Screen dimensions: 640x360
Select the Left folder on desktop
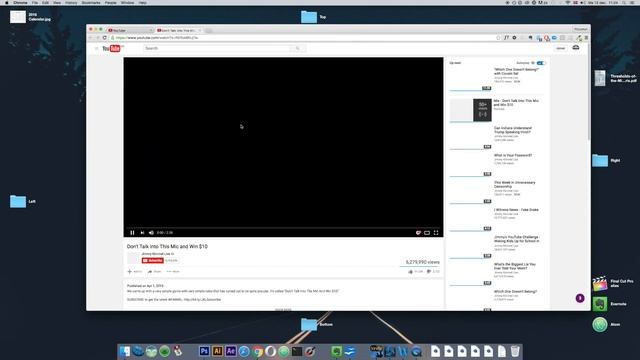(18, 201)
